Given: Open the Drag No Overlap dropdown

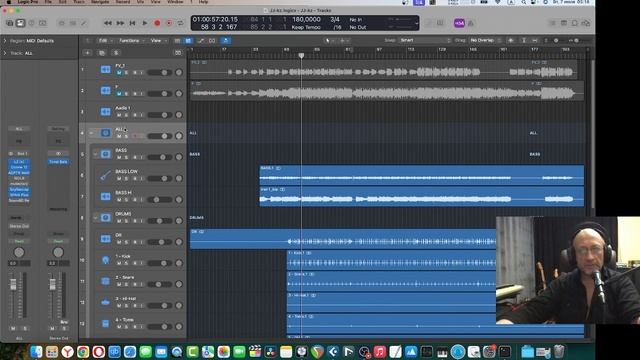Looking at the screenshot, I should (485, 40).
